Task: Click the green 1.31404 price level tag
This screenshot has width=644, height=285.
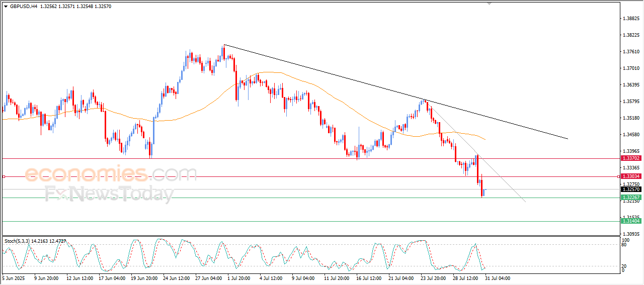Action: point(630,221)
